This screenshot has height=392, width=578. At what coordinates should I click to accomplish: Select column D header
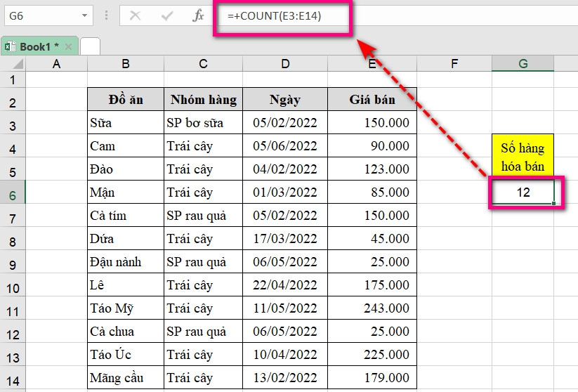[x=285, y=64]
